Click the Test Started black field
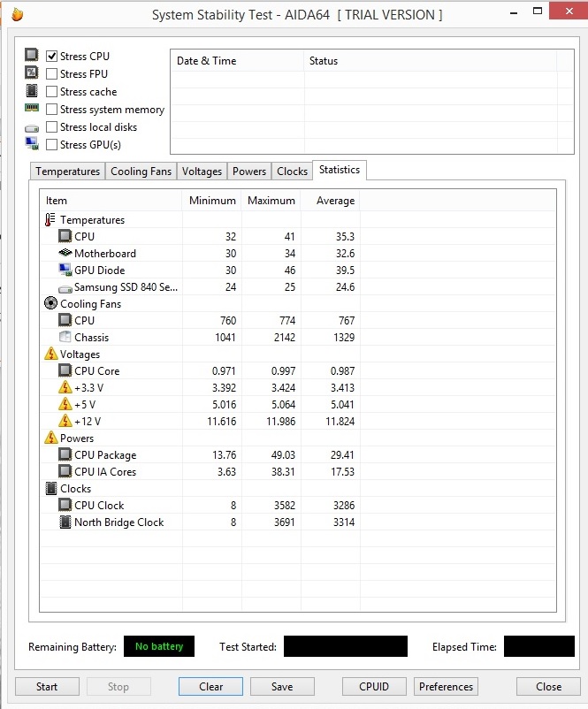This screenshot has height=709, width=588. (x=346, y=646)
